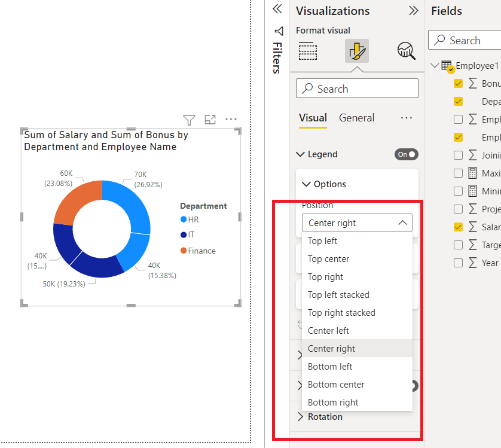This screenshot has height=448, width=501.
Task: Open Analytics magnifier chart icon
Action: click(406, 51)
